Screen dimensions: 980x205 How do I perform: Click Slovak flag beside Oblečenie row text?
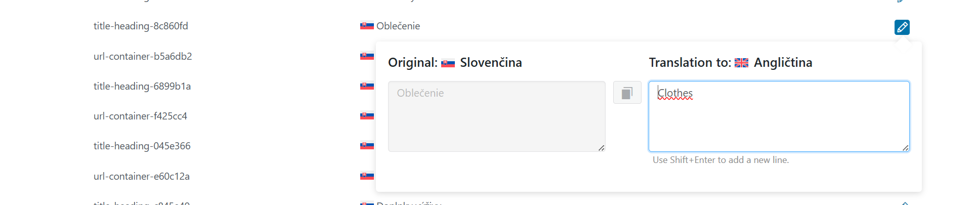pyautogui.click(x=367, y=26)
